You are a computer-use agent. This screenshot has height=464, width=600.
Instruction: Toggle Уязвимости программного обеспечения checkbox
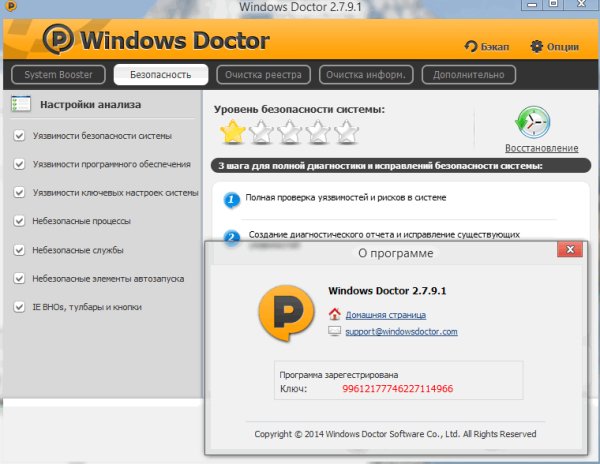pyautogui.click(x=19, y=164)
